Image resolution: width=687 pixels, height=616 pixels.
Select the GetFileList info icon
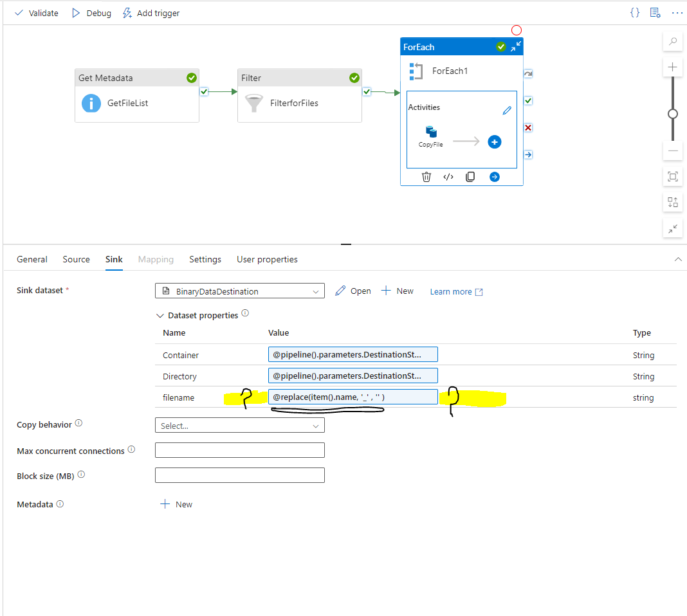click(x=91, y=104)
